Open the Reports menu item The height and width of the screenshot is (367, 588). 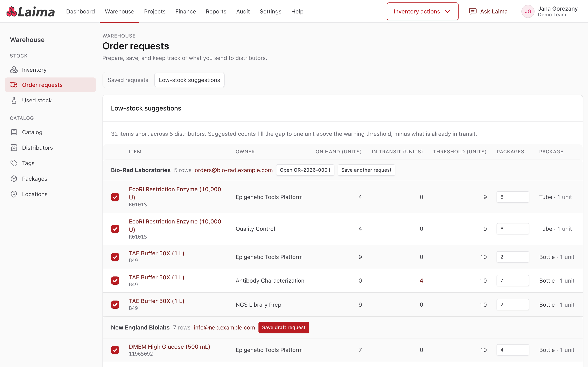pos(216,11)
